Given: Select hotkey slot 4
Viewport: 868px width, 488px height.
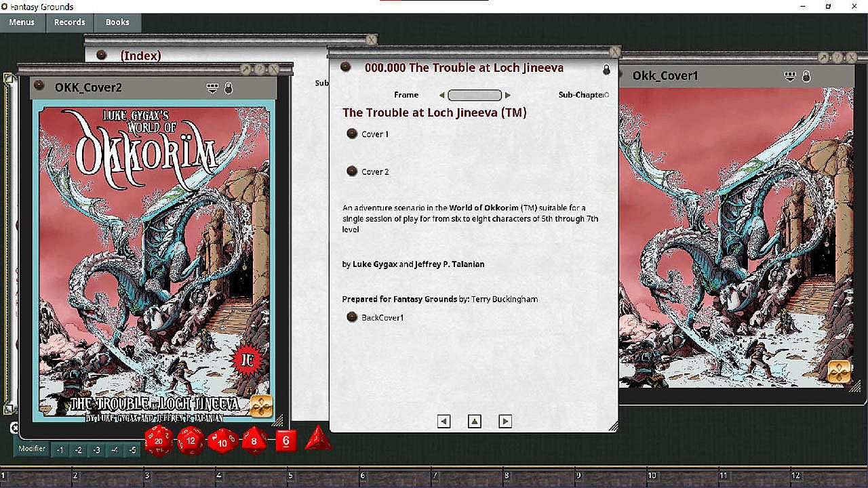Looking at the screenshot, I should (252, 479).
